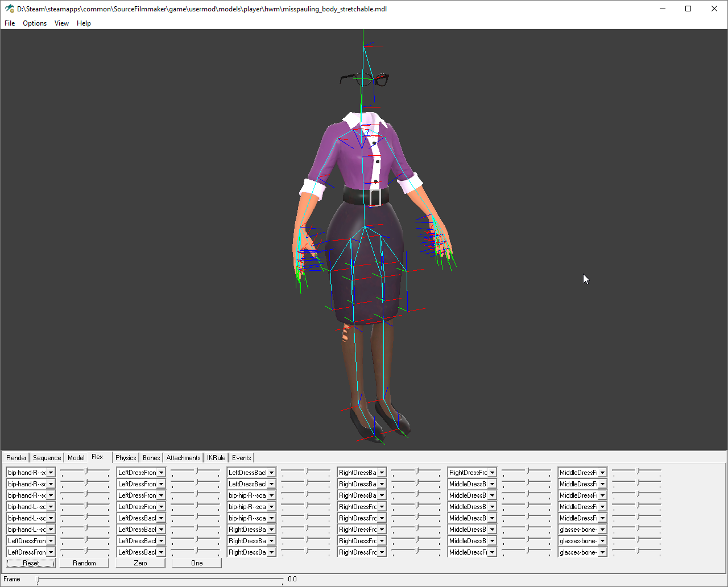
Task: Open the lowest bip-hip-R flex dropdown
Action: click(251, 518)
